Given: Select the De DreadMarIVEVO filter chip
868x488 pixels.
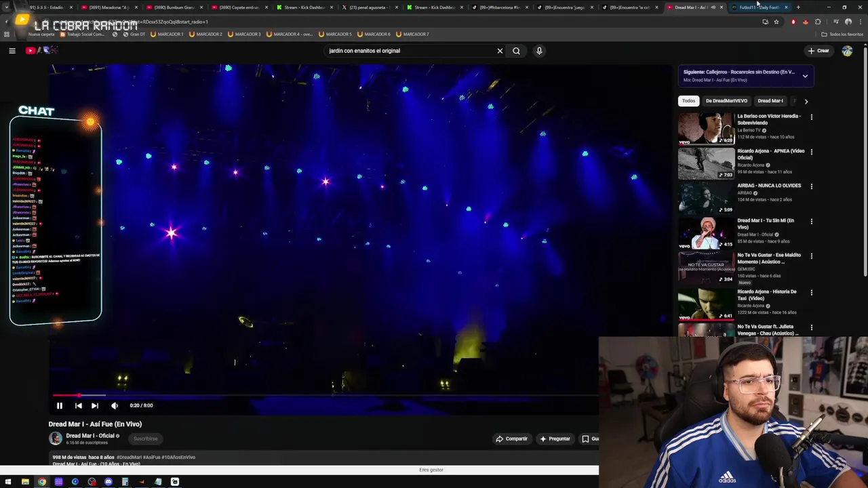Looking at the screenshot, I should pyautogui.click(x=726, y=101).
